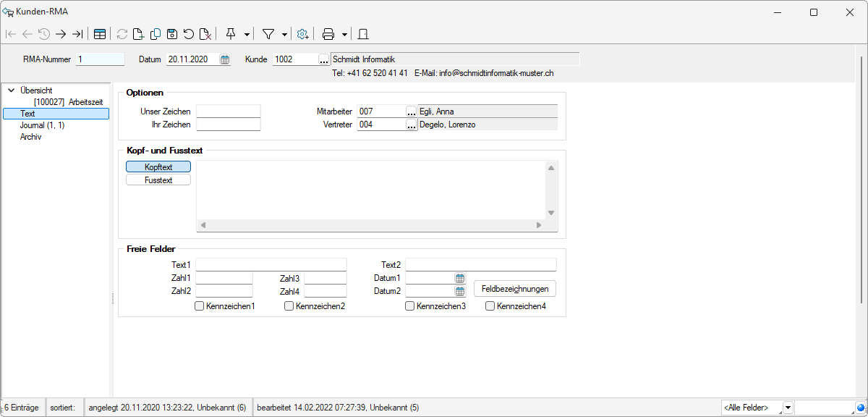
Task: Expand the filter dropdown arrow
Action: (284, 34)
